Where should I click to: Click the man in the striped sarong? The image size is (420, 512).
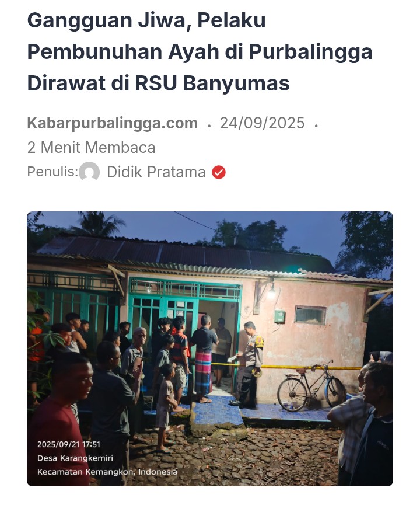(204, 358)
